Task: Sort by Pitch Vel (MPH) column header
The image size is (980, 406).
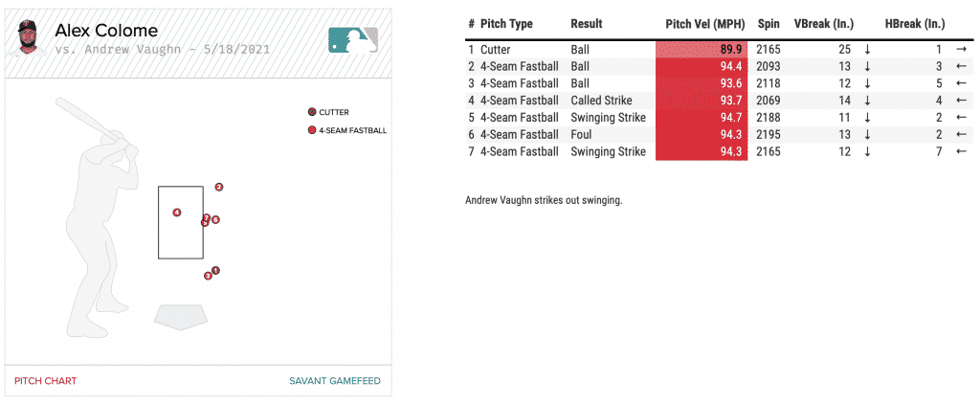Action: pyautogui.click(x=705, y=24)
